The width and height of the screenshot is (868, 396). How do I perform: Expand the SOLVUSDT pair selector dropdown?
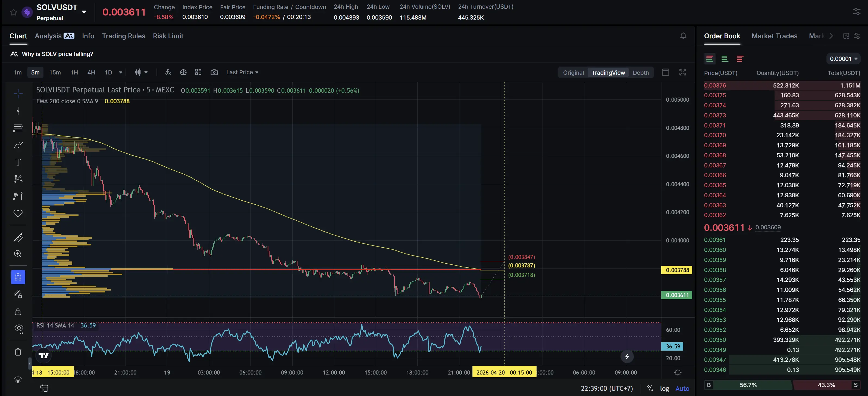click(84, 12)
